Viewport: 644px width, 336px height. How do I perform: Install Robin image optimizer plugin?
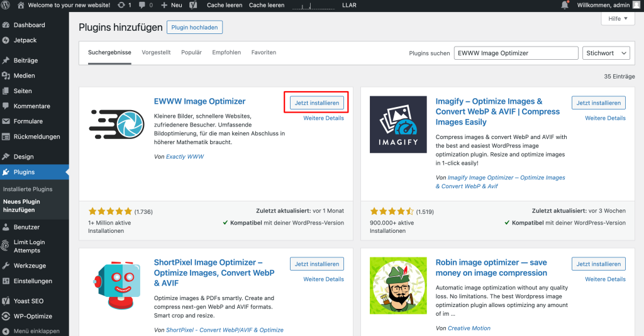599,264
